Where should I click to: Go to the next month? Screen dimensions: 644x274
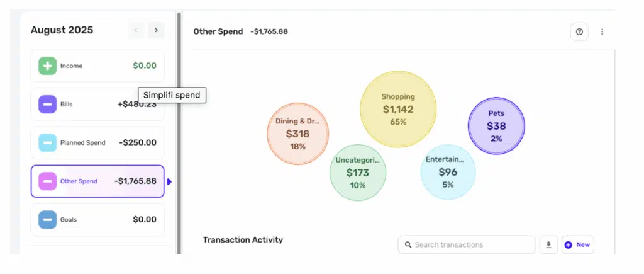(x=157, y=30)
